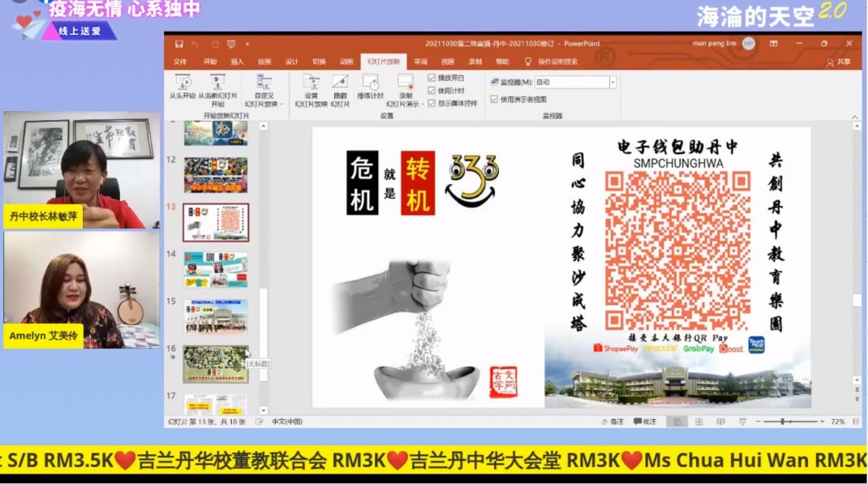Open the Monitor (监视器) dropdown
Screen dimensions: 868x484
click(612, 82)
